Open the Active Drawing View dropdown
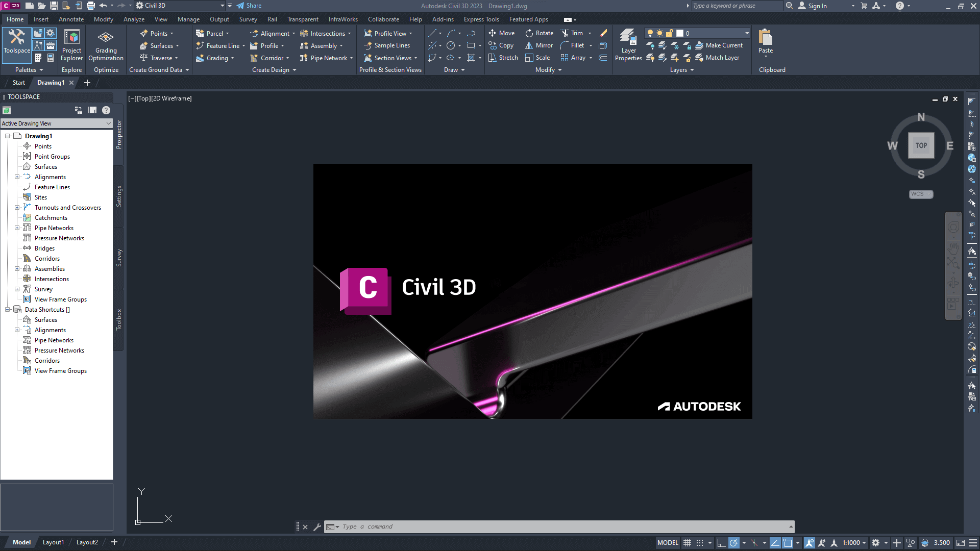The width and height of the screenshot is (980, 551). pyautogui.click(x=56, y=123)
